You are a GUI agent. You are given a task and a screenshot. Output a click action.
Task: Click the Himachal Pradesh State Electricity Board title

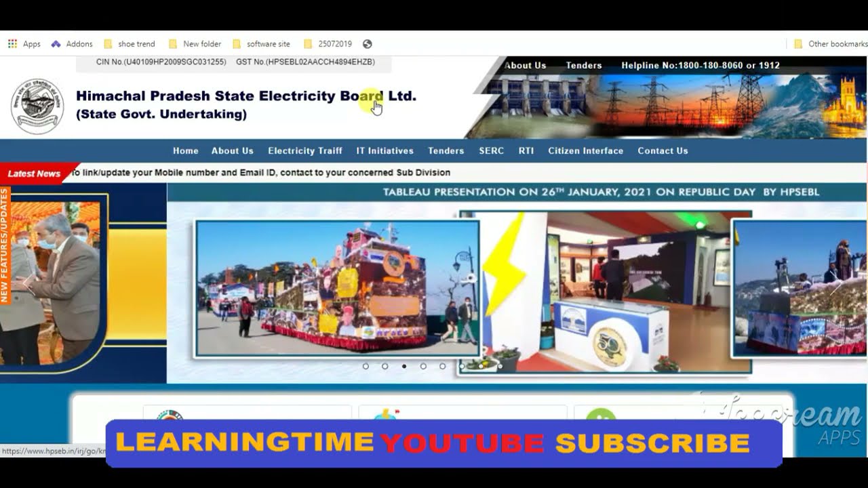[246, 96]
